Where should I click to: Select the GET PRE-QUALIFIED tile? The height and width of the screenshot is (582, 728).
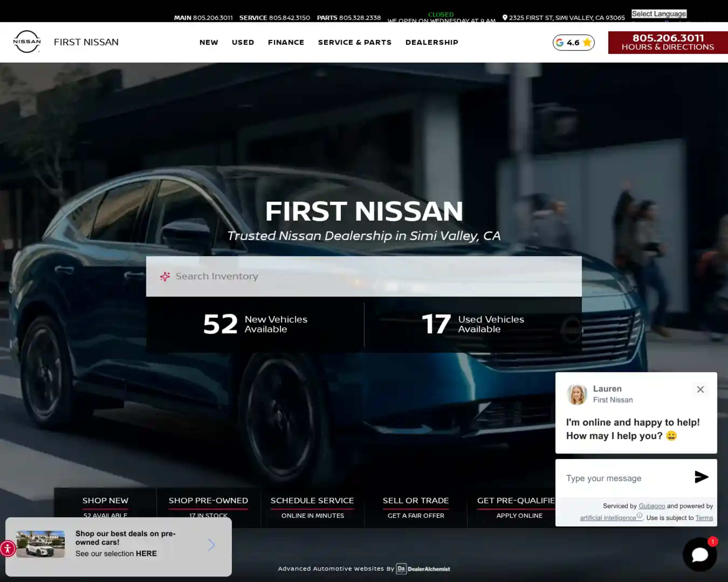pos(511,507)
